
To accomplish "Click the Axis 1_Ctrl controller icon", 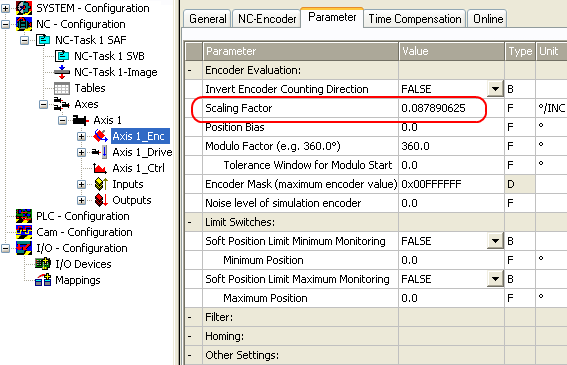I will point(99,168).
